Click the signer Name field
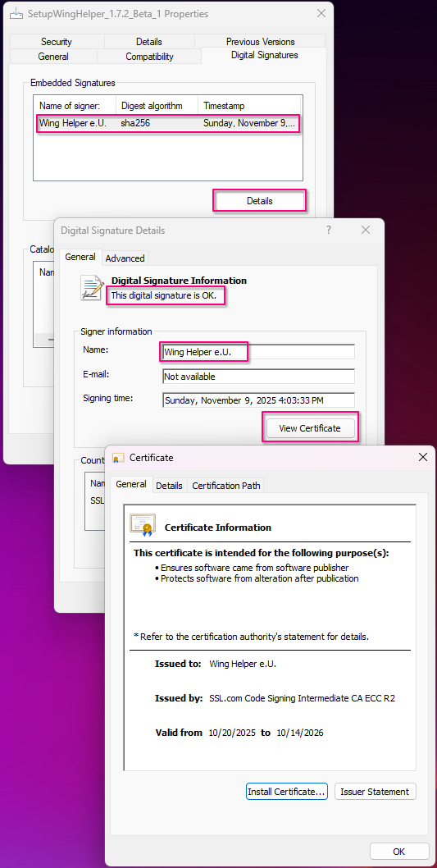 point(258,351)
